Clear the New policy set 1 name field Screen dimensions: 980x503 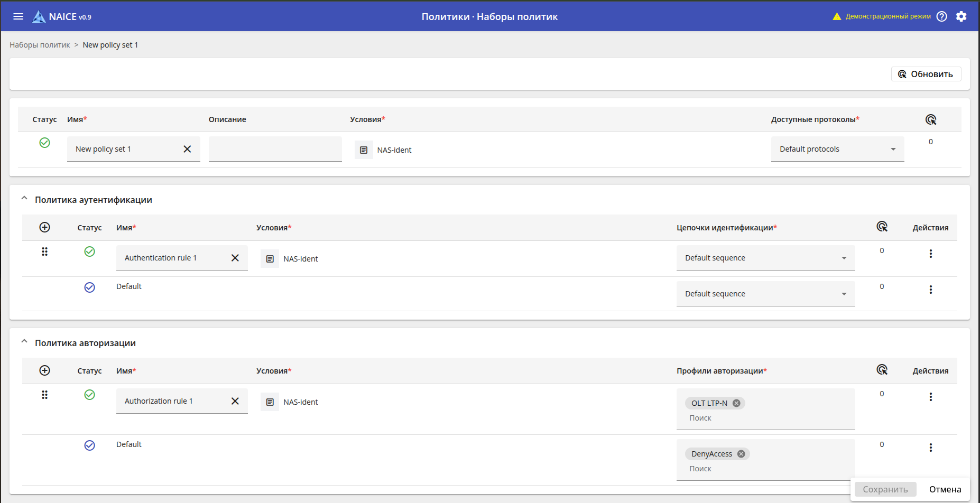pos(187,149)
